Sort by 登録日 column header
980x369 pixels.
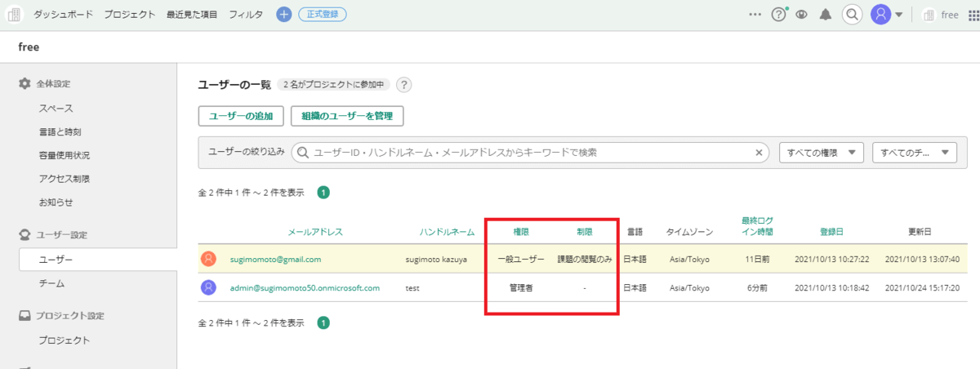[831, 232]
